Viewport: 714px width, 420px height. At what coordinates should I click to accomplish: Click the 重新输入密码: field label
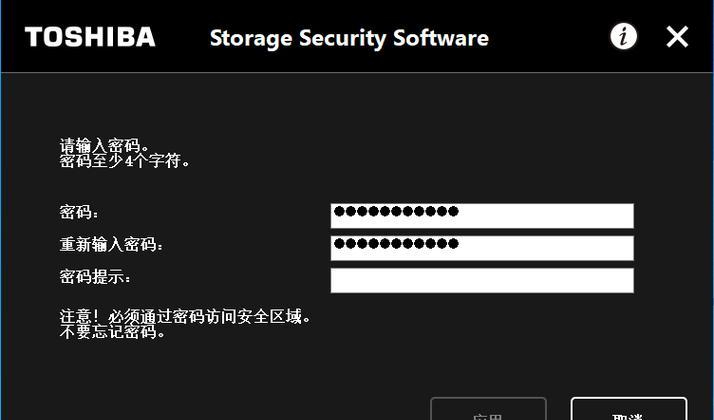pos(111,245)
